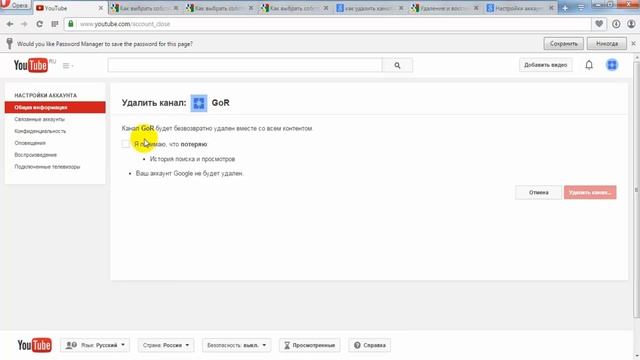Close the YouTube tab
Viewport: 640px width, 360px height.
click(101, 8)
